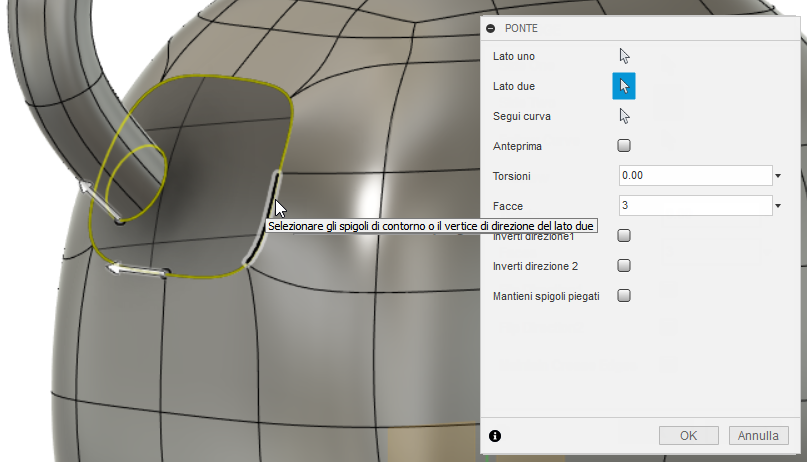Click the PONTE dialog title
This screenshot has width=807, height=462.
(x=521, y=28)
